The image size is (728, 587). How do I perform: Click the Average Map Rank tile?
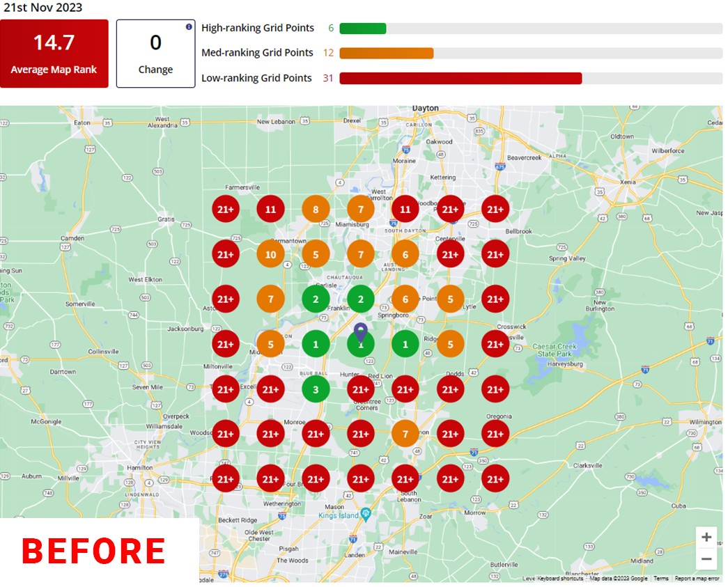54,54
